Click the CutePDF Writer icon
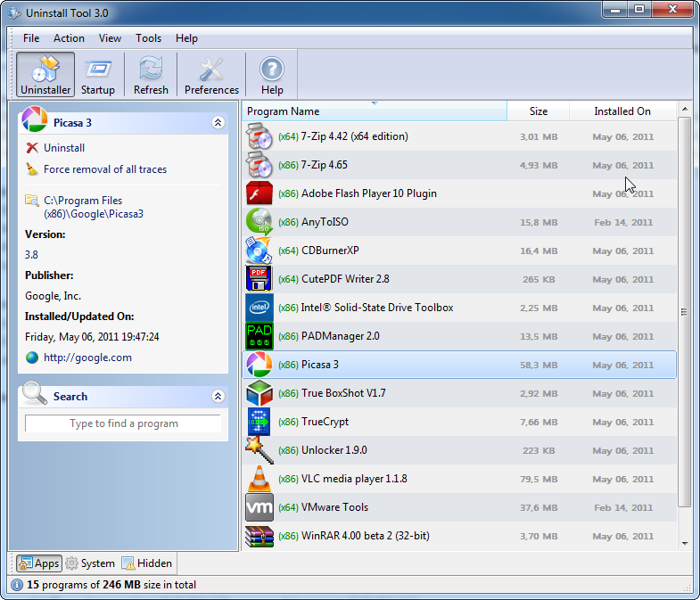Screen dimensions: 700x600 coord(259,279)
